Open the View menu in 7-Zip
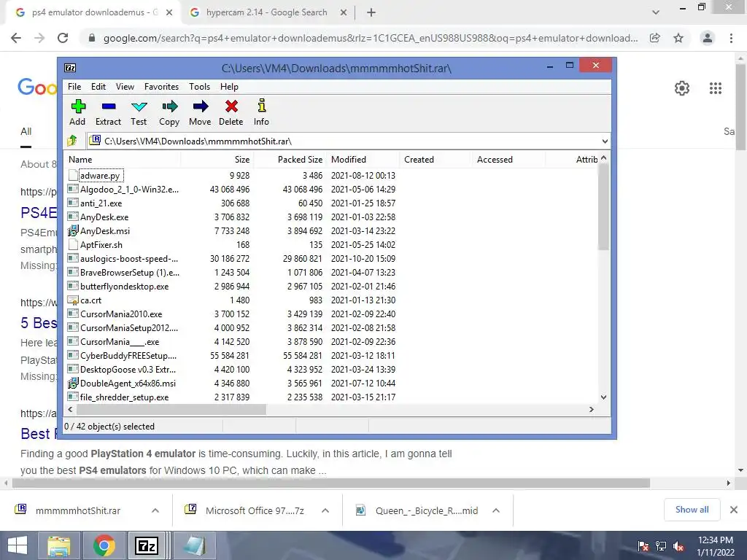The height and width of the screenshot is (560, 747). coord(125,87)
